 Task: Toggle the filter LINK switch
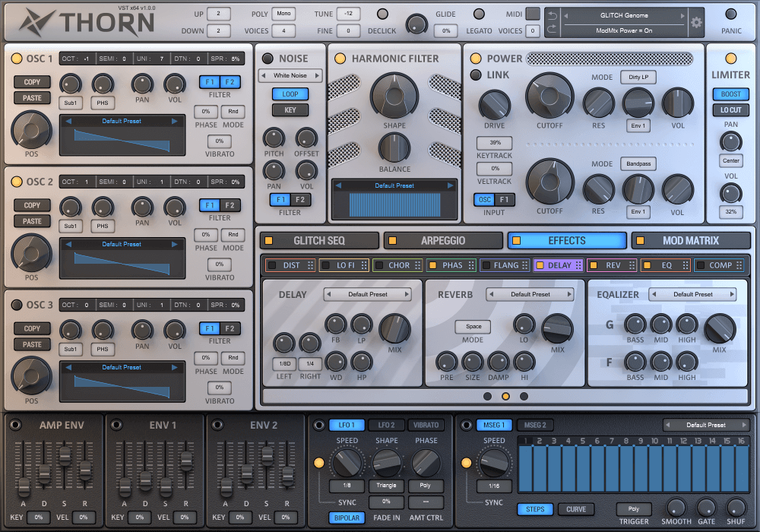point(476,75)
